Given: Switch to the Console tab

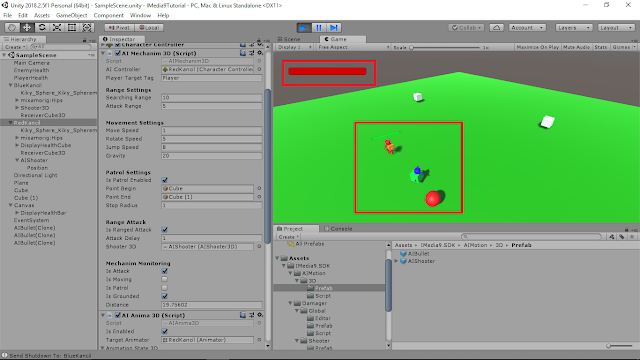Looking at the screenshot, I should pyautogui.click(x=338, y=229).
